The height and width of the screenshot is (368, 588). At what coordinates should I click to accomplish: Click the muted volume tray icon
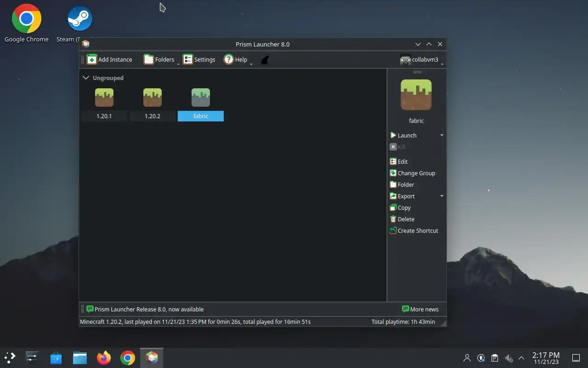point(509,358)
